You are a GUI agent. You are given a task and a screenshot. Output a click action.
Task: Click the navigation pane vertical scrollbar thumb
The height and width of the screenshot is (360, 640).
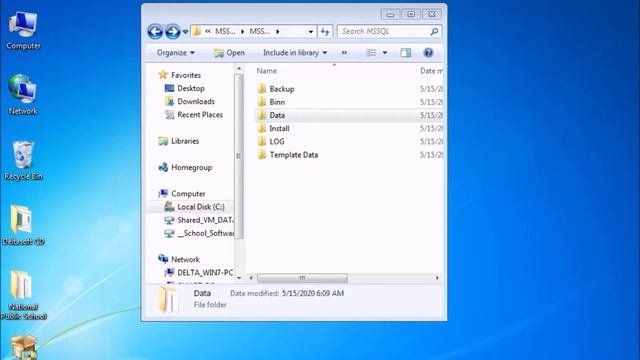[239, 156]
